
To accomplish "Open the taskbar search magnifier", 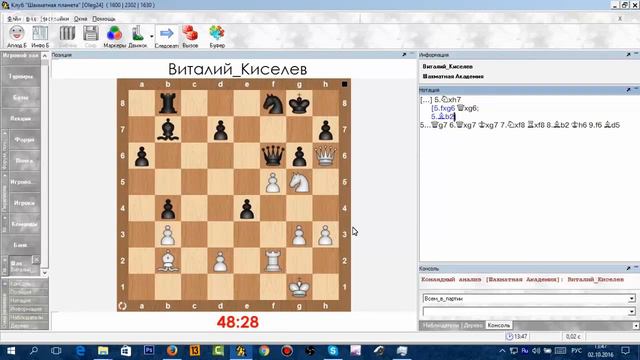I will pyautogui.click(x=34, y=351).
